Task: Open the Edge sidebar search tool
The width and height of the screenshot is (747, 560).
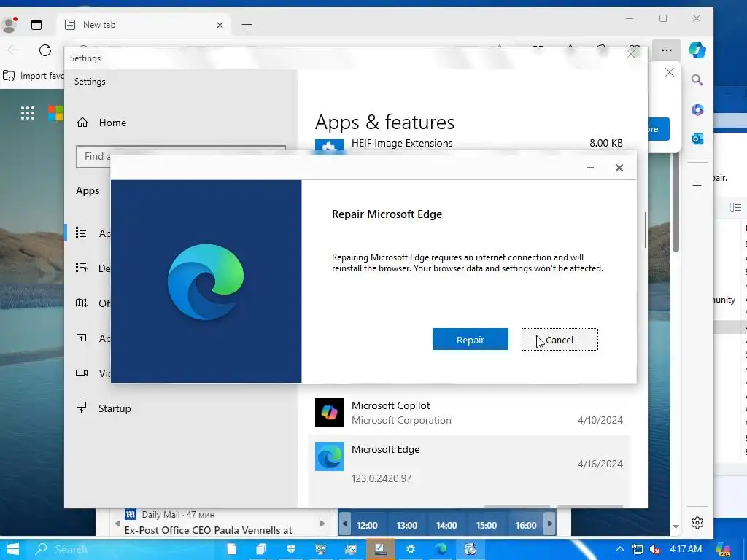Action: click(x=697, y=80)
